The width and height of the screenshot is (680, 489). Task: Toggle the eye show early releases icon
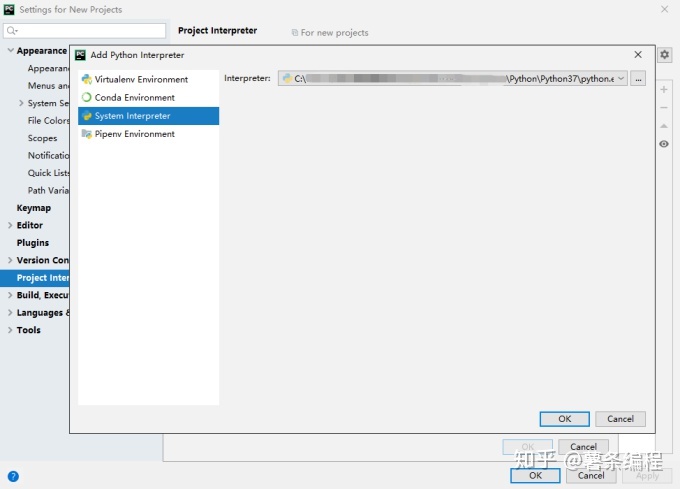(x=664, y=144)
